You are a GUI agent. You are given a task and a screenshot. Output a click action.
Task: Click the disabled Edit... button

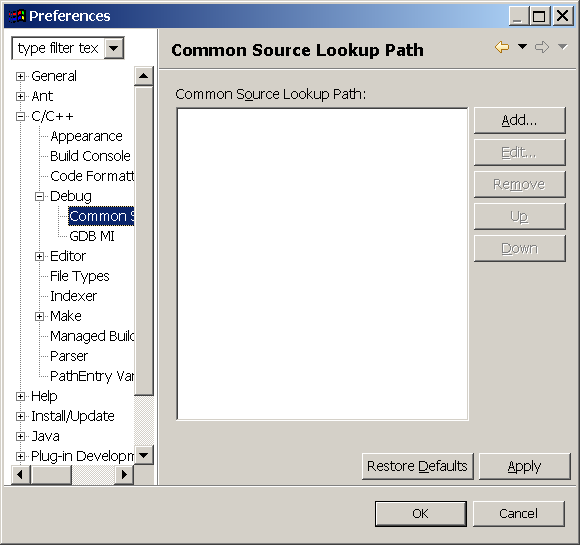coord(519,152)
